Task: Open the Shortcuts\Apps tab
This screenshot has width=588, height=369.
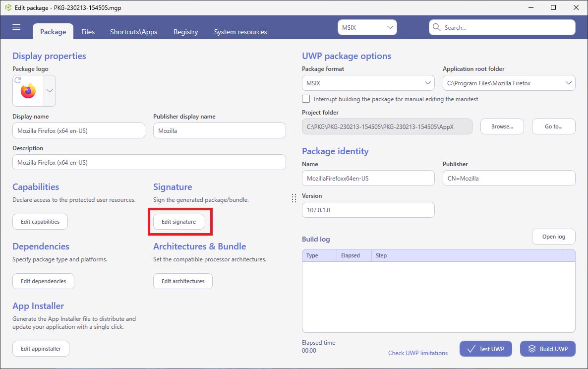Action: 133,32
